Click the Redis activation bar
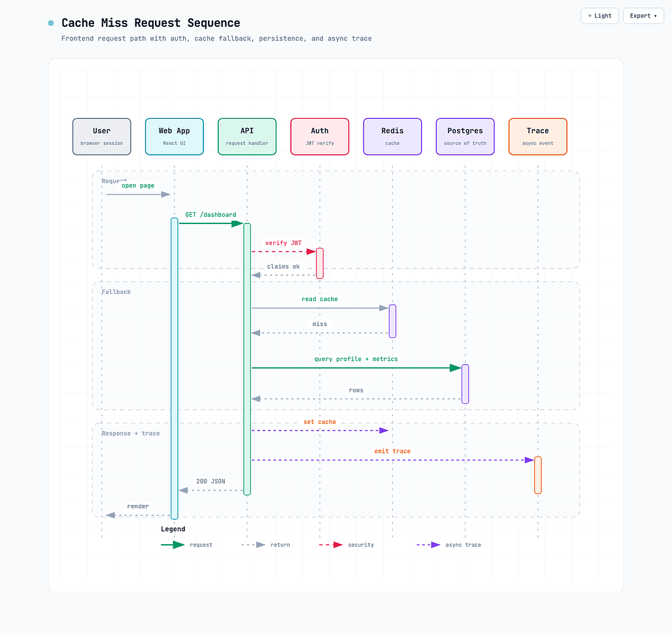The image size is (672, 633). [393, 321]
